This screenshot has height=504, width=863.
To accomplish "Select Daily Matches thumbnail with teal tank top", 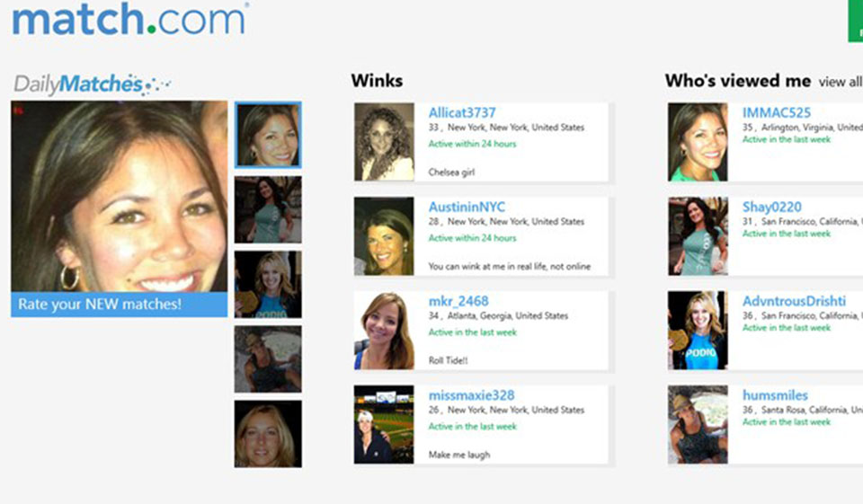I will [268, 209].
